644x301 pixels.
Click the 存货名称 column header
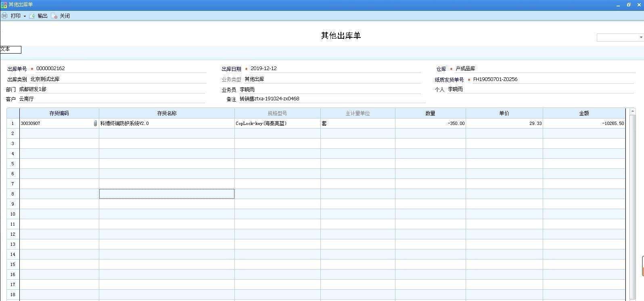click(x=167, y=113)
